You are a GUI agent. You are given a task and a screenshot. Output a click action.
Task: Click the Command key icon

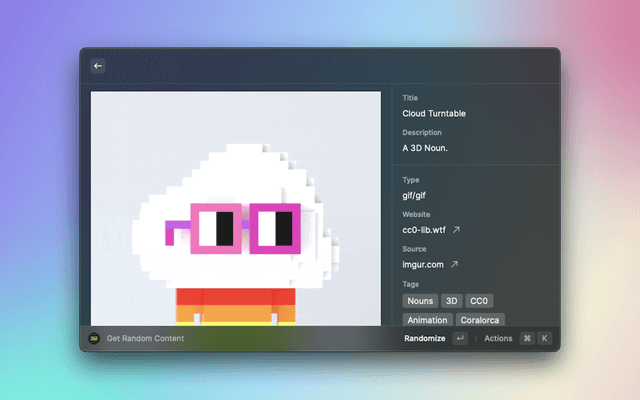[527, 339]
